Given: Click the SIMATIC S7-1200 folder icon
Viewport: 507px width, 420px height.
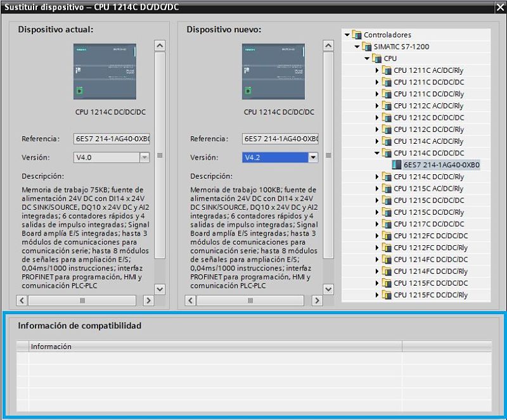Looking at the screenshot, I should (367, 46).
